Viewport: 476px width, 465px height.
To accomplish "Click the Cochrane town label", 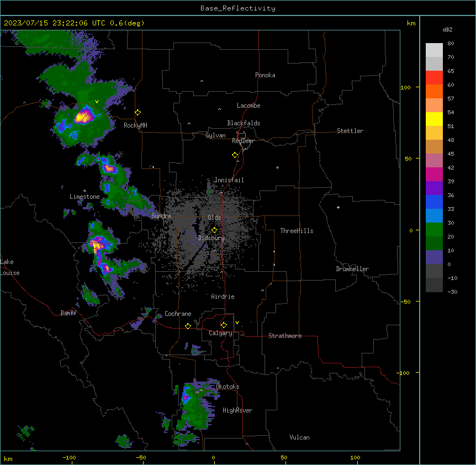I will tap(178, 314).
